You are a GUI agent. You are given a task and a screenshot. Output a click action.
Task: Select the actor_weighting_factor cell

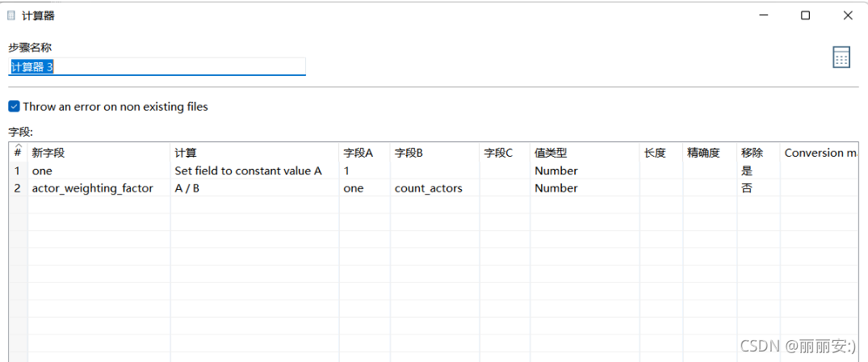(99, 188)
